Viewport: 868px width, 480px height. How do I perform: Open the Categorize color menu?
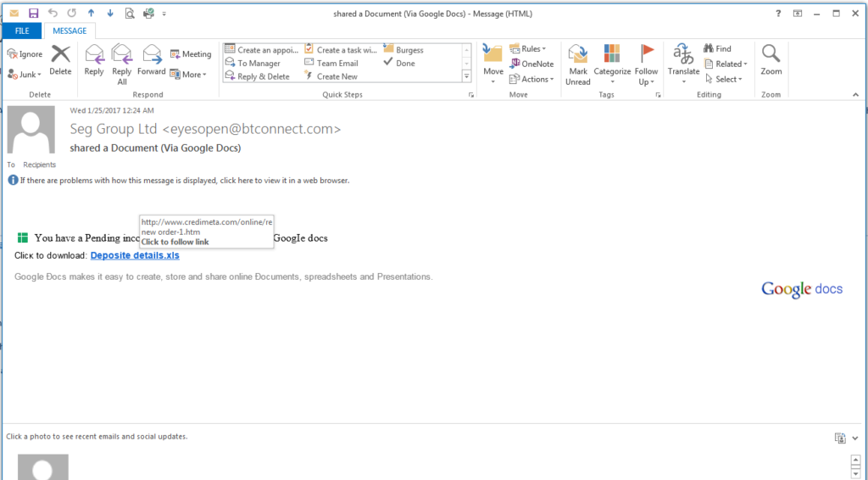point(612,64)
